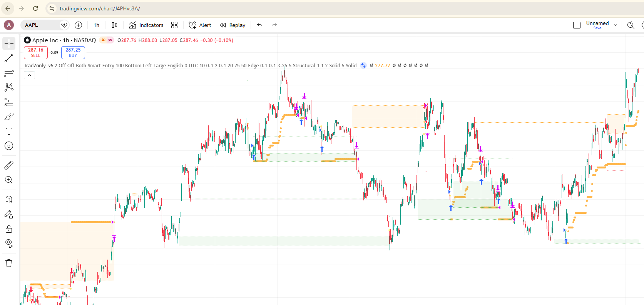This screenshot has height=305, width=644.
Task: Click the Apple Inc logo in legend
Action: [x=27, y=40]
